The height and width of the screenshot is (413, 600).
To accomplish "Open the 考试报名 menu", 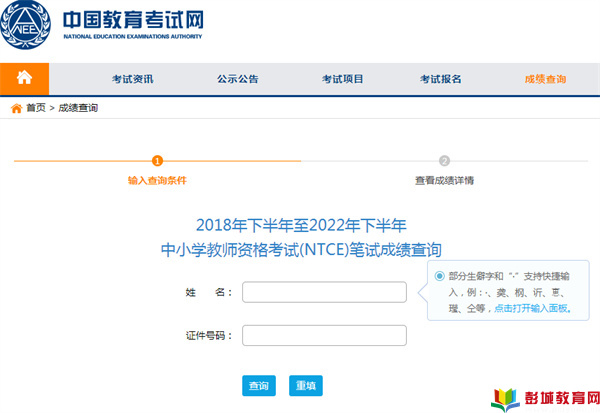I will click(440, 79).
